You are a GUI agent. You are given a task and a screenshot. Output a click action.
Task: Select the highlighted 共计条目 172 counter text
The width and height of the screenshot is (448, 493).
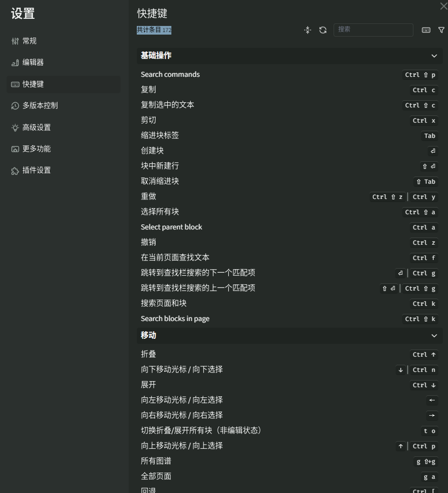point(154,30)
